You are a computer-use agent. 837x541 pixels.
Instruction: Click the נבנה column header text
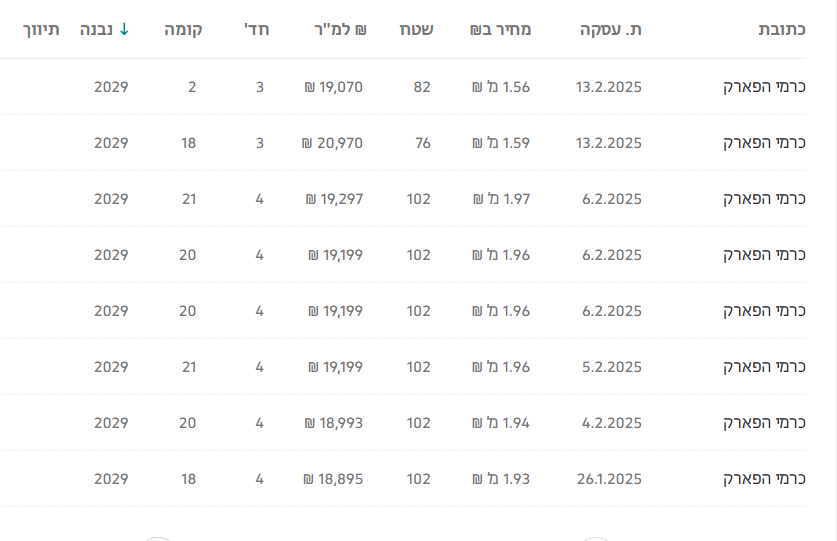[x=96, y=30]
